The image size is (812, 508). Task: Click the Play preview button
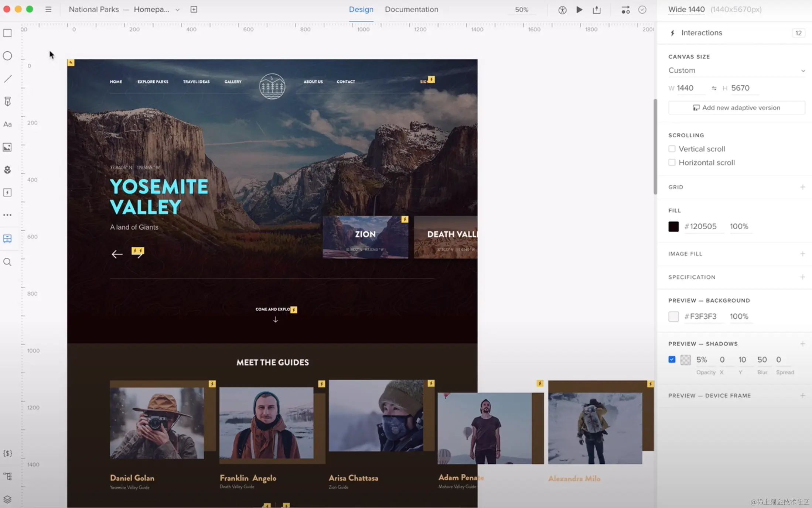click(x=579, y=10)
